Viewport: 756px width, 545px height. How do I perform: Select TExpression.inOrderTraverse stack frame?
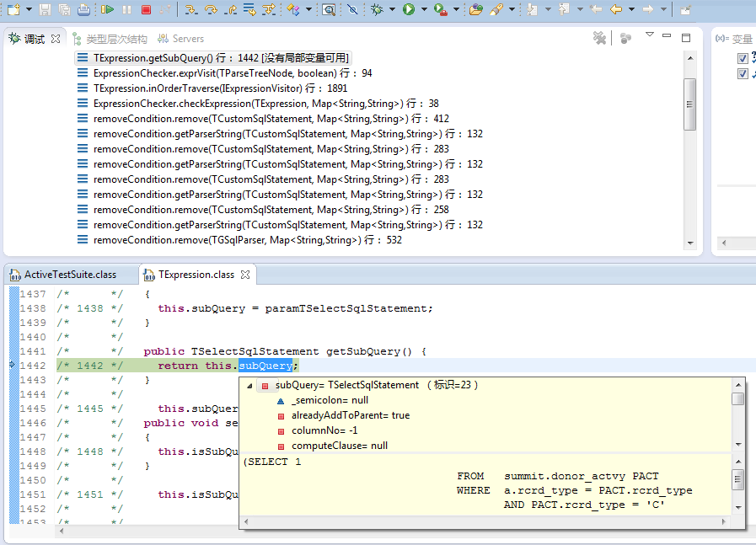[220, 88]
